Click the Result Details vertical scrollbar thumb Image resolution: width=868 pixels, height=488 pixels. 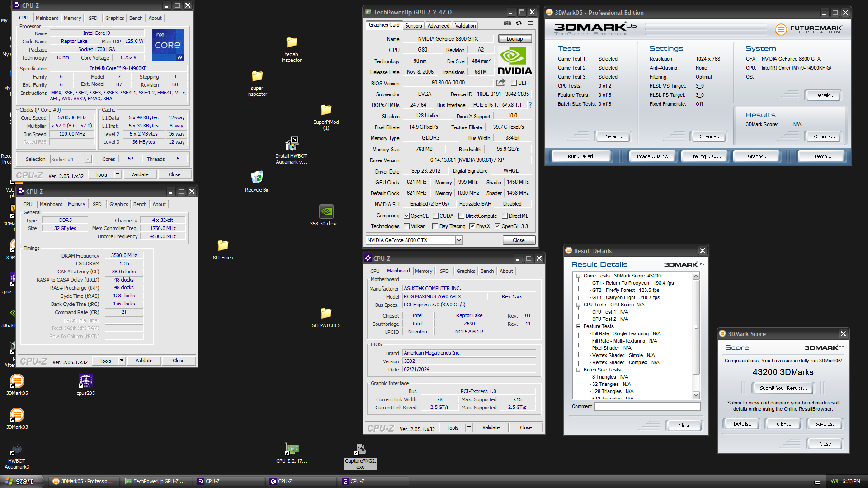(x=696, y=327)
